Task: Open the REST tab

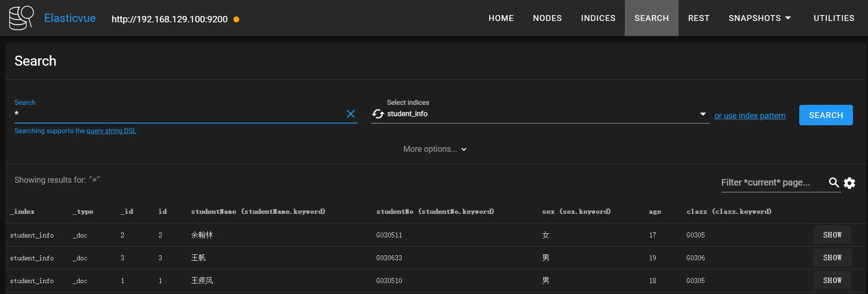Action: click(x=699, y=18)
